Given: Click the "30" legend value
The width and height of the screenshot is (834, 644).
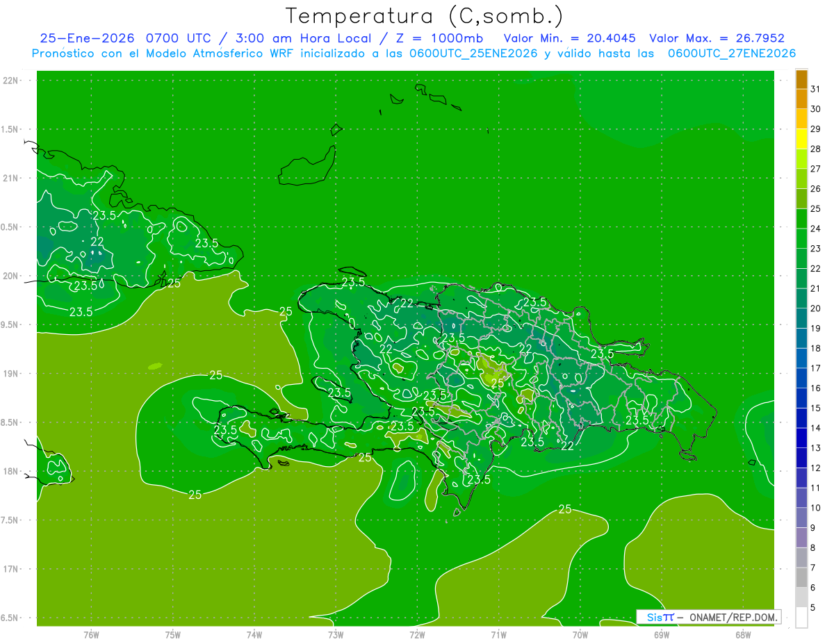Looking at the screenshot, I should click(x=816, y=109).
